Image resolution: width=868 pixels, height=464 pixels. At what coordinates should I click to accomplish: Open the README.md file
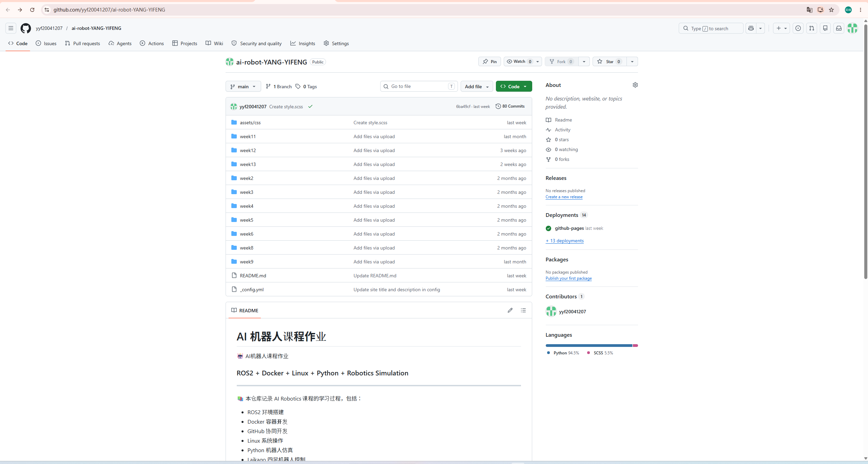click(253, 276)
